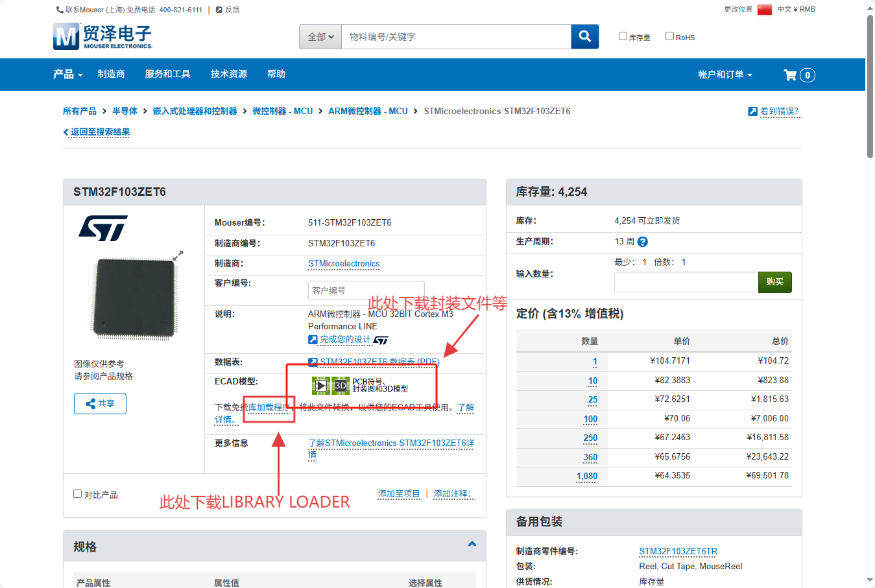This screenshot has height=588, width=875.
Task: Click the ARM微控制器 - MCU breadcrumb
Action: 368,112
